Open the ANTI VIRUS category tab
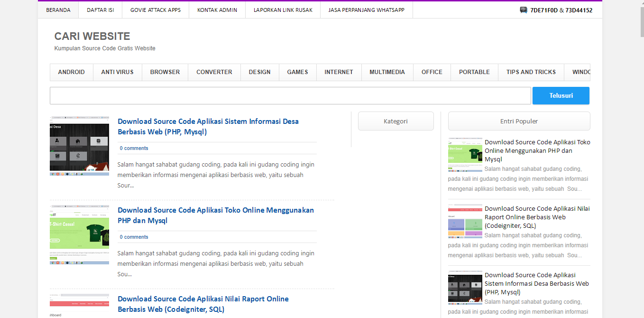This screenshot has width=644, height=318. pyautogui.click(x=118, y=72)
